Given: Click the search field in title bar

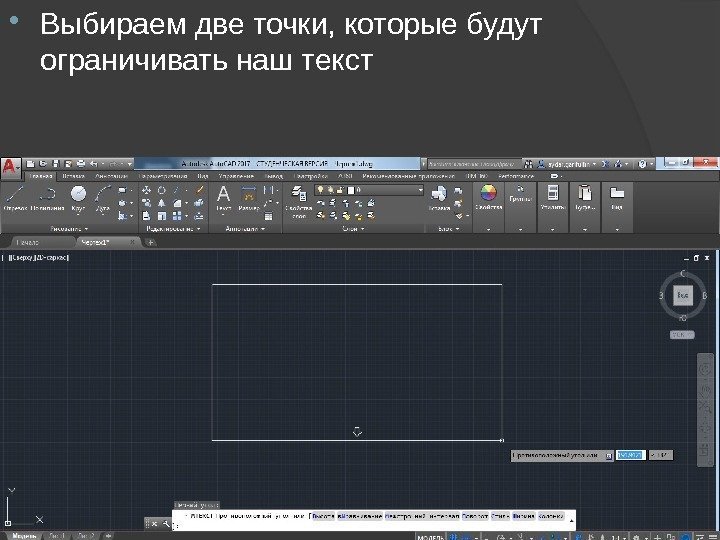Looking at the screenshot, I should point(474,163).
